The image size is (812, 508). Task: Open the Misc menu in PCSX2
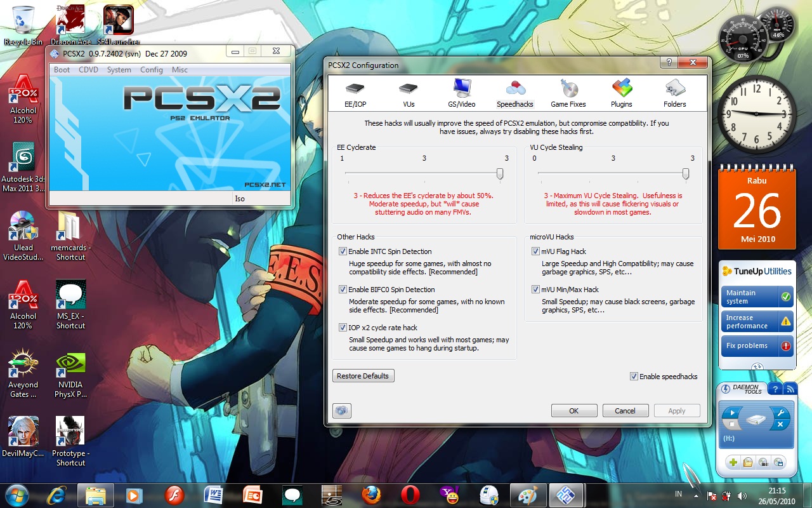[180, 70]
